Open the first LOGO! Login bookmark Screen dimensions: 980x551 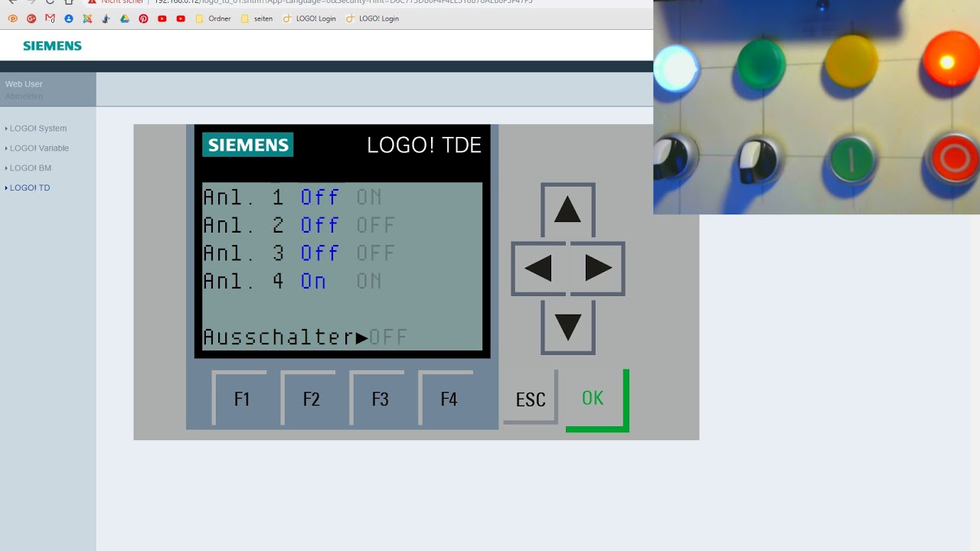point(309,18)
